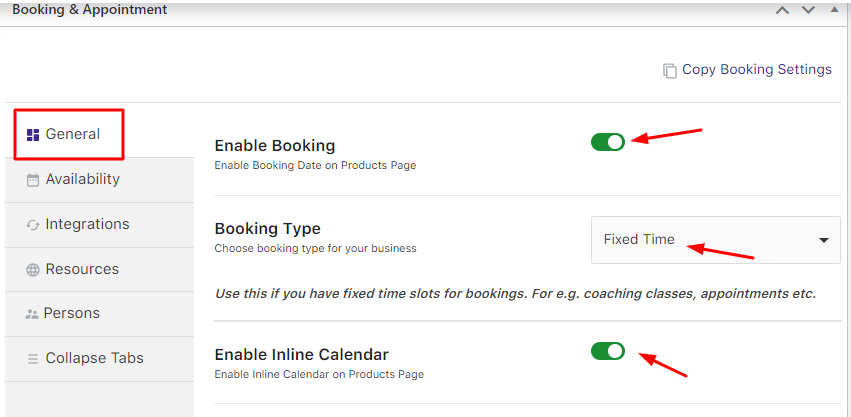Toggle the Enable Inline Calendar switch
The height and width of the screenshot is (417, 851).
(x=608, y=351)
